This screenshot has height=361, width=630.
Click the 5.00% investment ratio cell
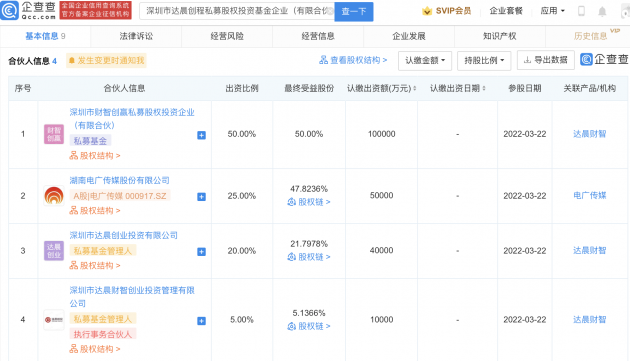pos(241,320)
